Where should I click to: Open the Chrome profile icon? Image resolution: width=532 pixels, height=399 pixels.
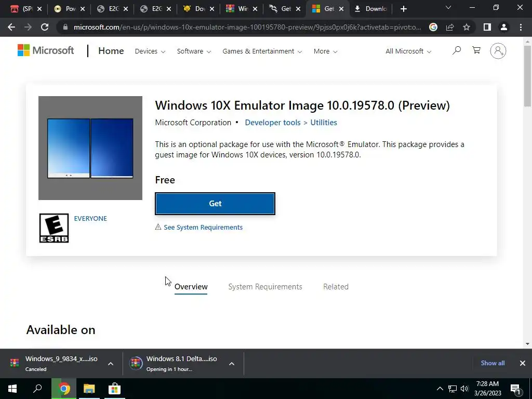504,27
